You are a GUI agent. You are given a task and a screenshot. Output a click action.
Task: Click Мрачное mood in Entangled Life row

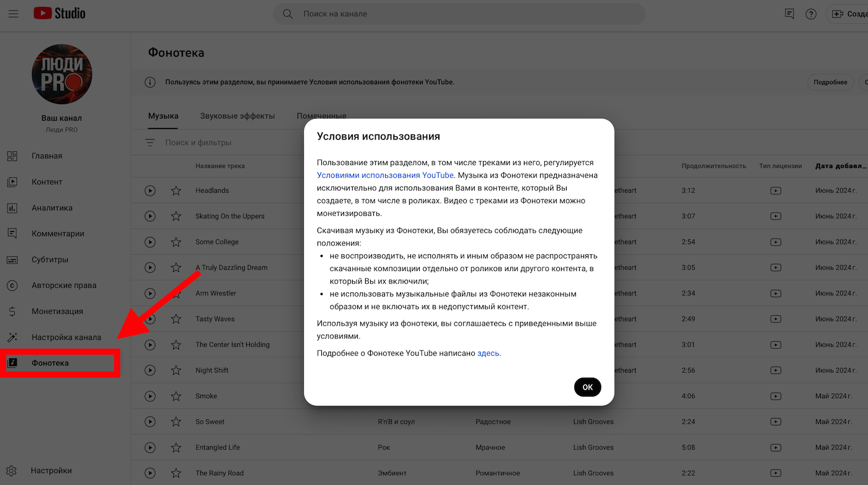click(x=490, y=447)
